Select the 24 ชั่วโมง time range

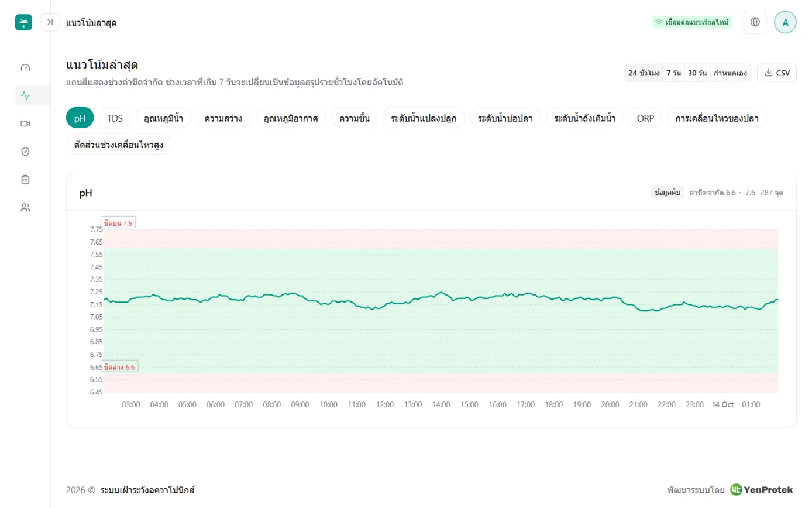click(644, 73)
